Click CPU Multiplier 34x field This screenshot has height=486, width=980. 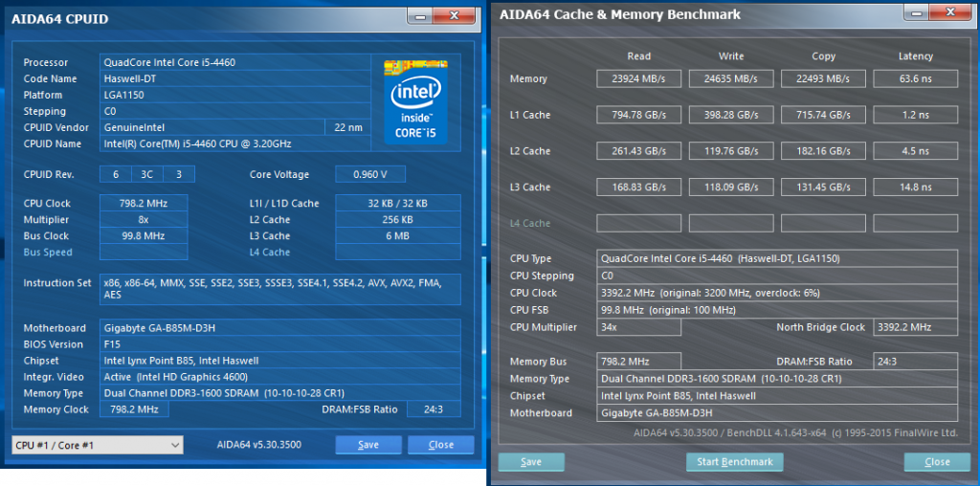click(x=638, y=327)
